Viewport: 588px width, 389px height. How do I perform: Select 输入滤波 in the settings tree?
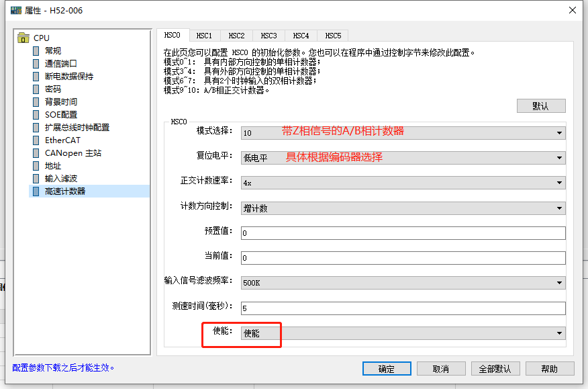pos(61,178)
